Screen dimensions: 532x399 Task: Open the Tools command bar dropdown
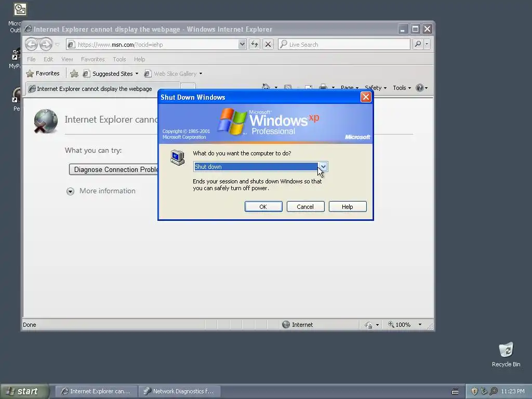coord(402,88)
